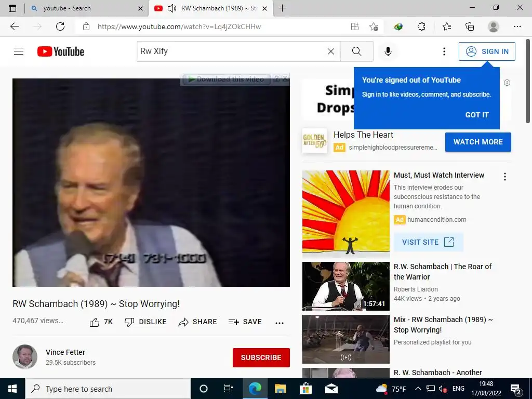This screenshot has width=532, height=399.
Task: Click the ad info icon
Action: (x=507, y=83)
